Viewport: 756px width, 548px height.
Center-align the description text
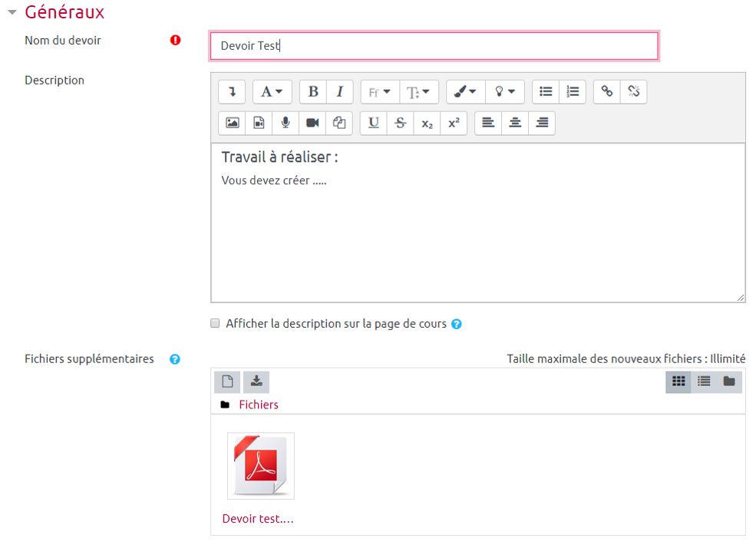click(x=515, y=123)
